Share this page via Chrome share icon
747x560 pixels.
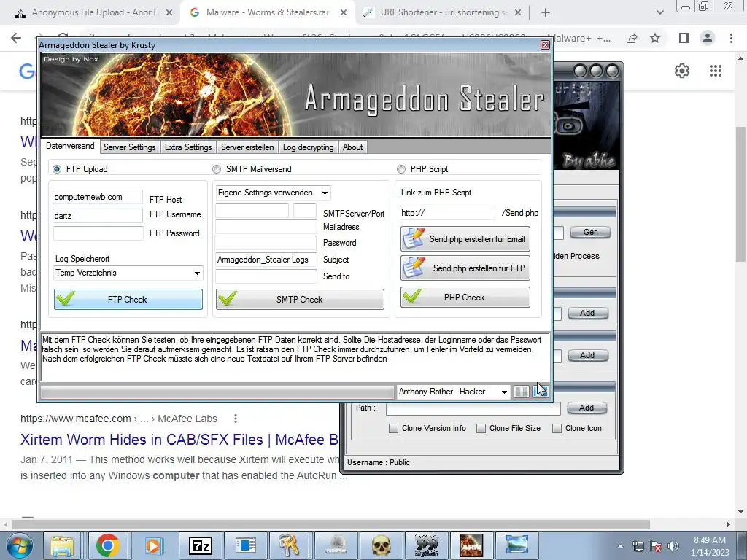(632, 38)
